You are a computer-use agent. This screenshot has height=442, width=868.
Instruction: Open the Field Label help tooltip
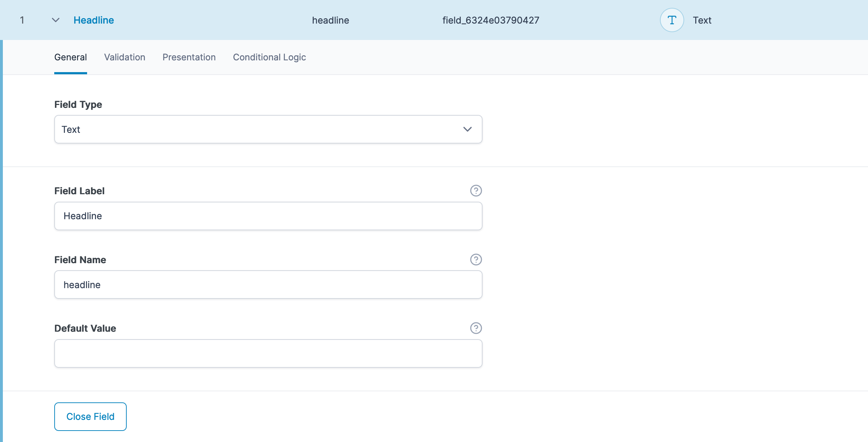(476, 191)
